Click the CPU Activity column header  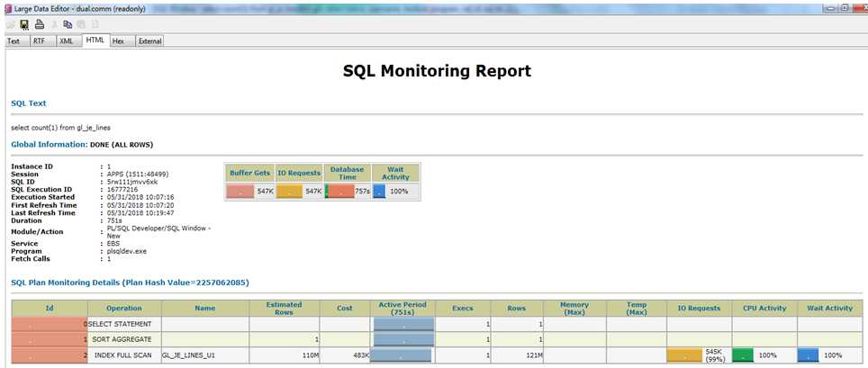click(764, 309)
